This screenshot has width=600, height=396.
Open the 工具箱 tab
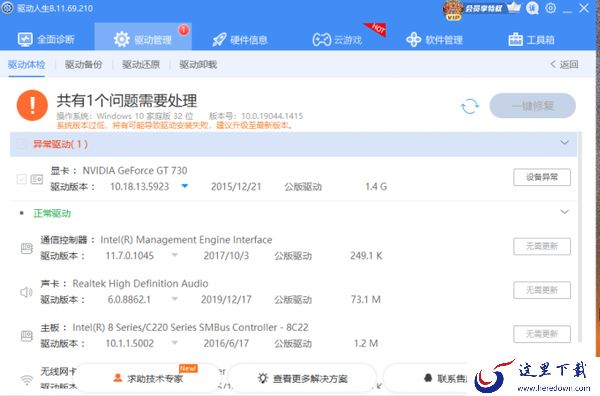531,40
